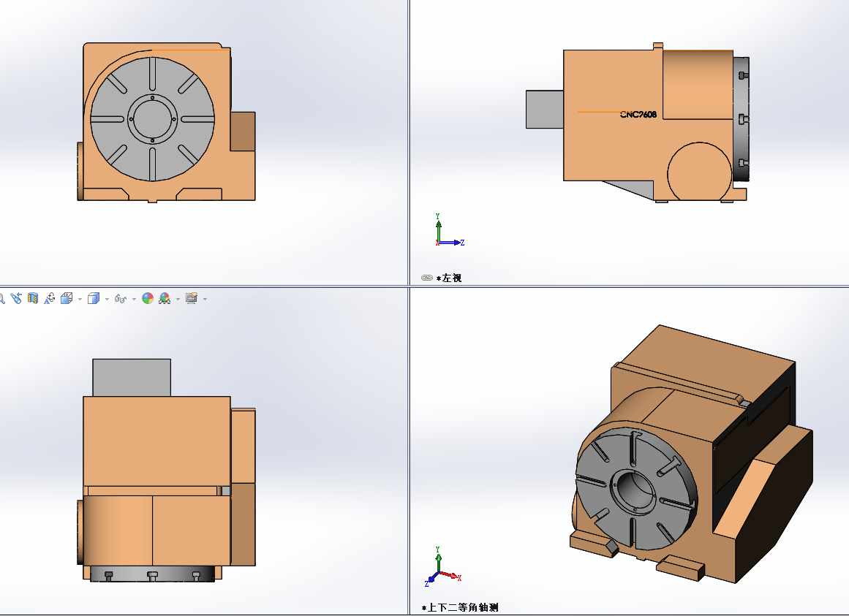Click the Apply Scene icon

coord(165,298)
